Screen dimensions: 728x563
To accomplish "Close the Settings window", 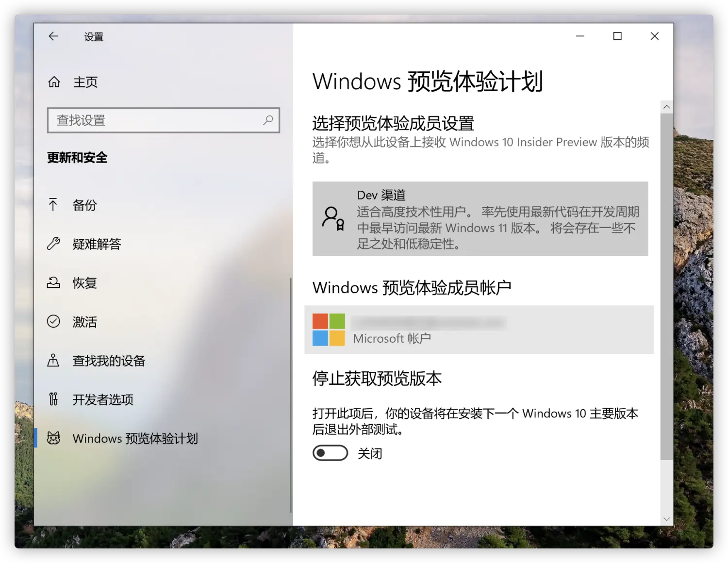I will [655, 36].
